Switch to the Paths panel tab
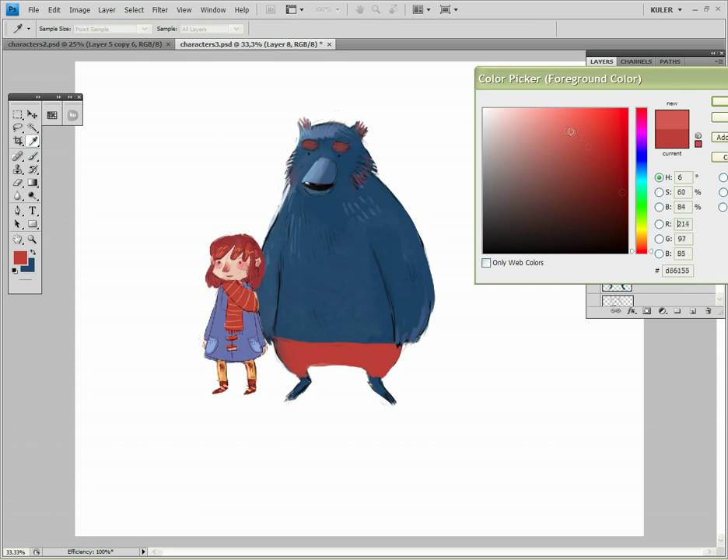This screenshot has width=728, height=560. pos(670,61)
